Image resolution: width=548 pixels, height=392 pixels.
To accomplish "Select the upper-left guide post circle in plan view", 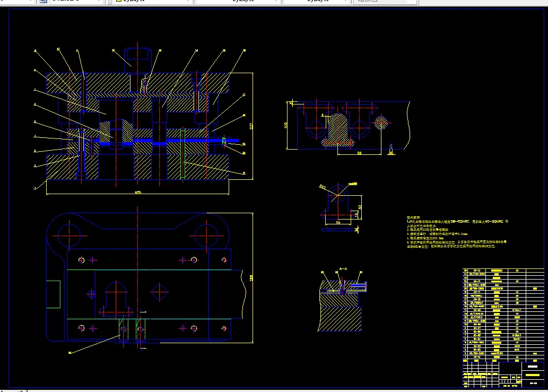I will coord(69,236).
